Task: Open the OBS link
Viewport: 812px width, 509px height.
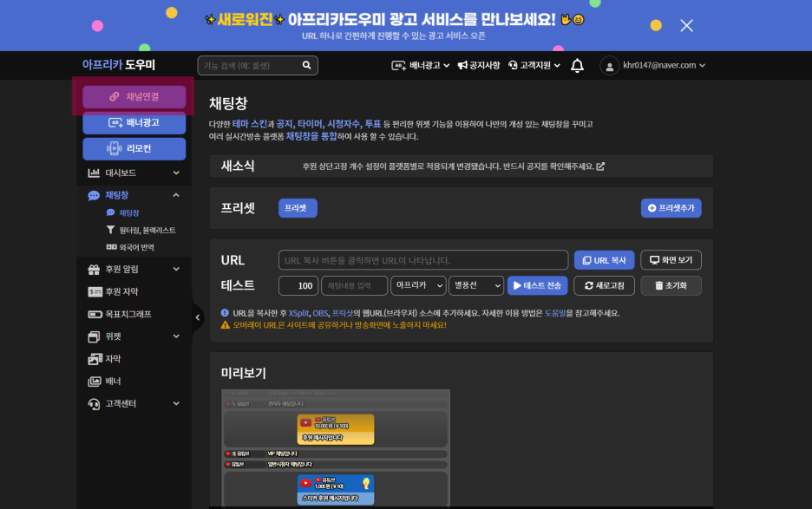Action: pos(320,313)
